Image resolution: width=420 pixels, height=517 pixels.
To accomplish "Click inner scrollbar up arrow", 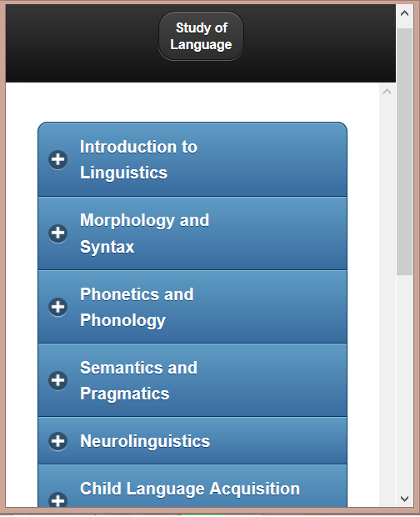I will (387, 92).
